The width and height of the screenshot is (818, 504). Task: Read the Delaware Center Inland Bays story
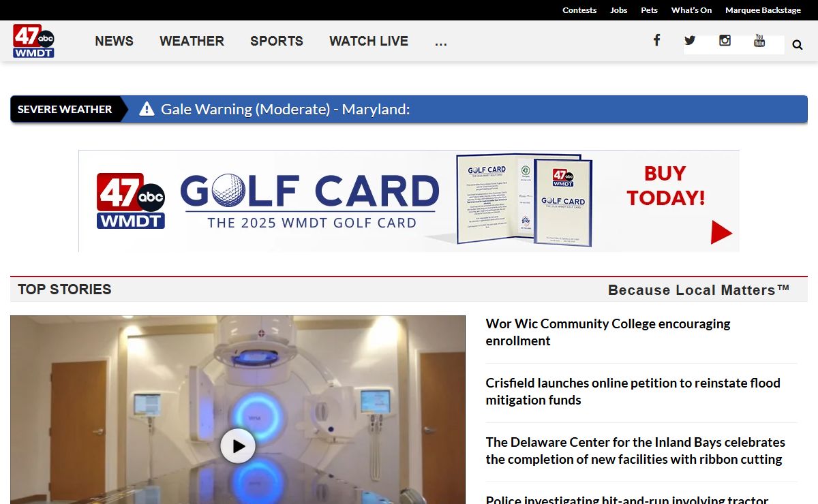[x=635, y=451]
